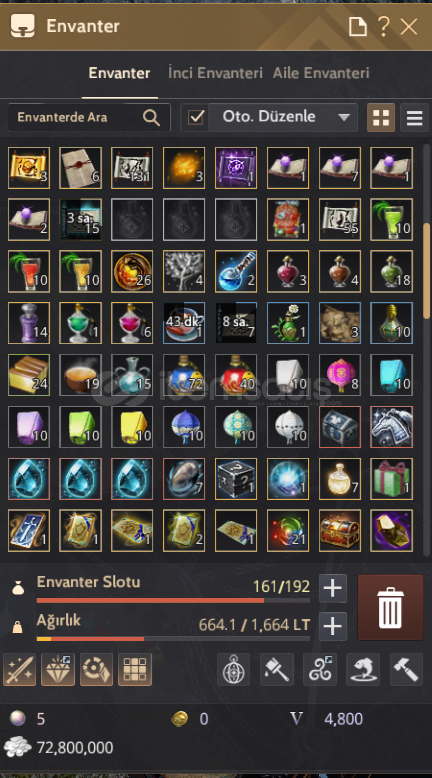This screenshot has height=778, width=432.
Task: Click the triple spiral icon
Action: [320, 669]
